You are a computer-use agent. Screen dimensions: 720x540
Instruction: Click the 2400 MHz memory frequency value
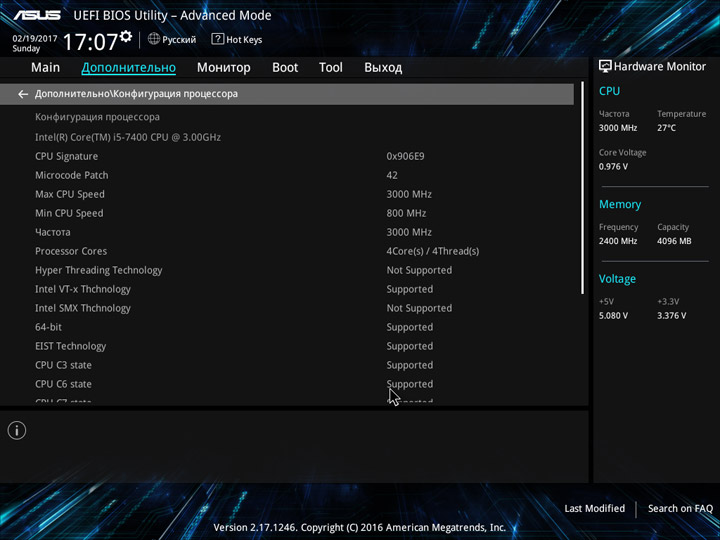(x=618, y=241)
